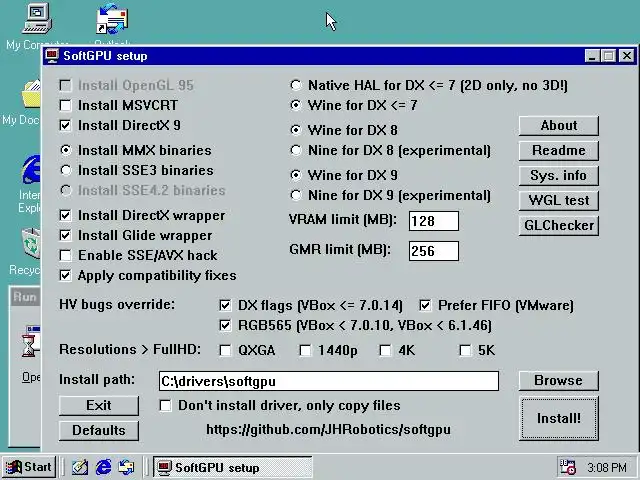Toggle Prefer FIFO VMware checkbox
The width and height of the screenshot is (640, 480).
pos(425,305)
